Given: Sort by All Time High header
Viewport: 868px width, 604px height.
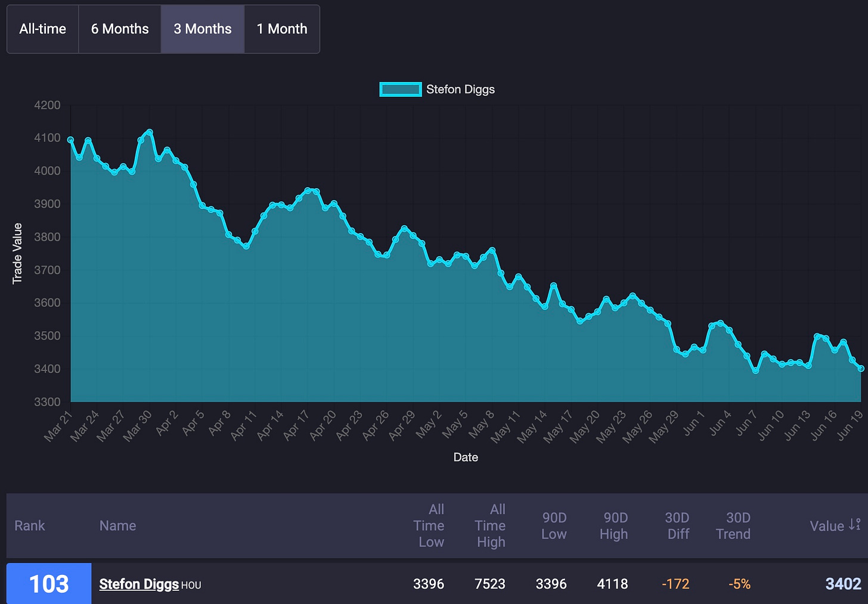Looking at the screenshot, I should tap(490, 526).
